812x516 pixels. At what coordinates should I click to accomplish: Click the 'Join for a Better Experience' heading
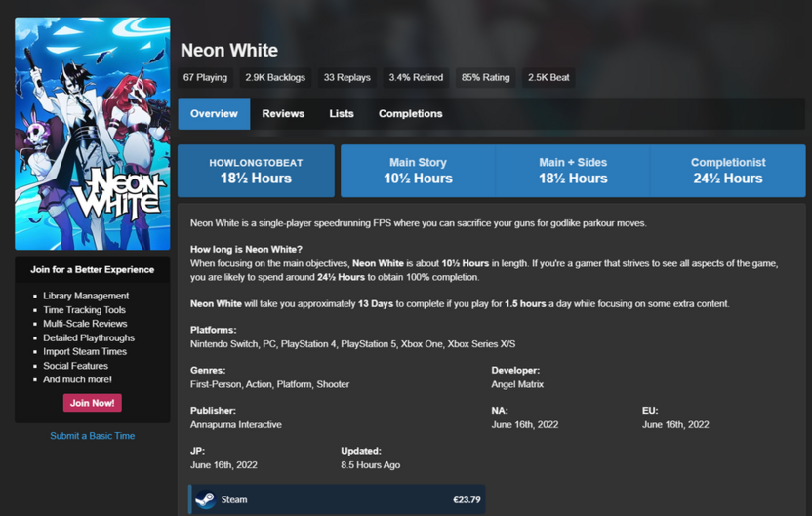[92, 269]
